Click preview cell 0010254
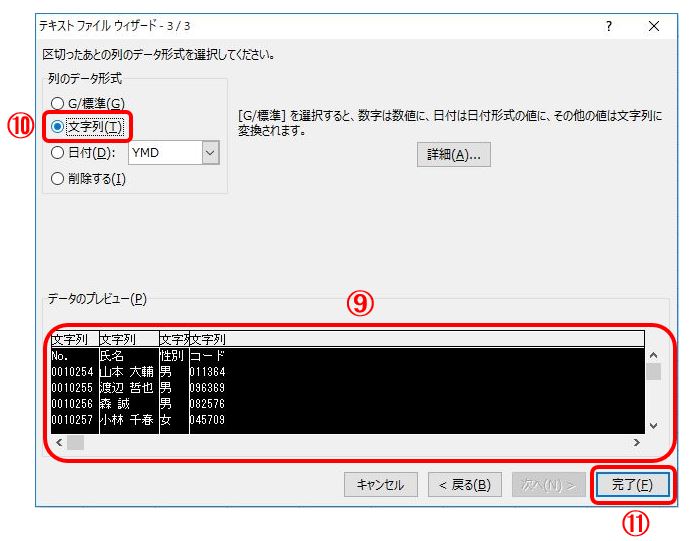 click(x=72, y=372)
